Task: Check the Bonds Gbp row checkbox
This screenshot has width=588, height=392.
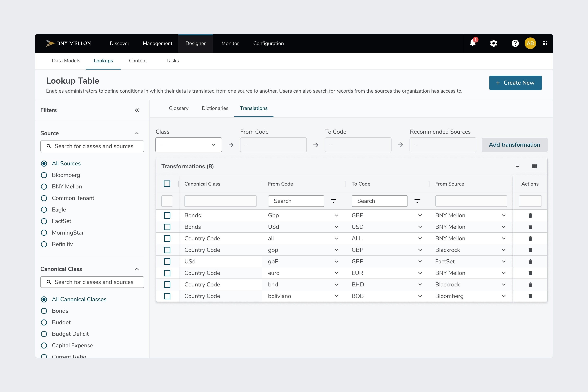Action: point(167,215)
